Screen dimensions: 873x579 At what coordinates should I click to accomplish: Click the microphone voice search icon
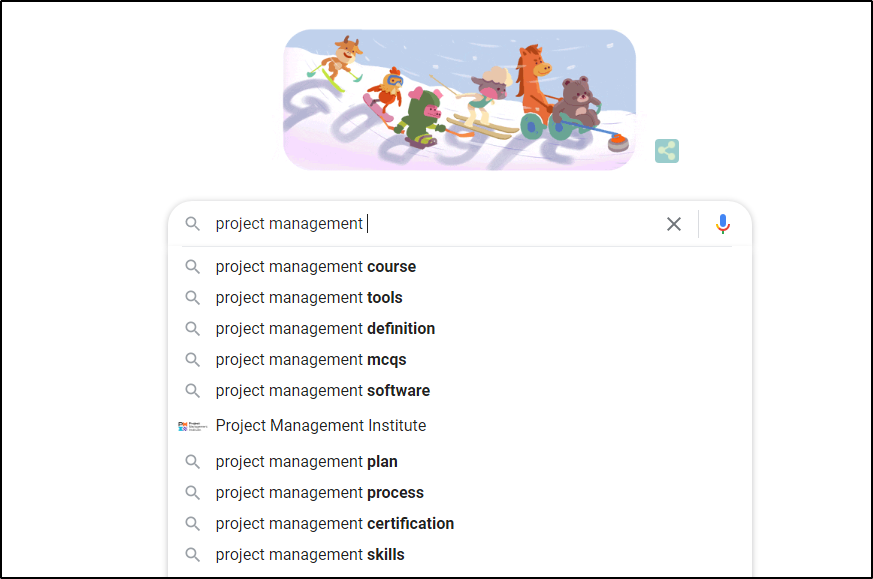723,224
